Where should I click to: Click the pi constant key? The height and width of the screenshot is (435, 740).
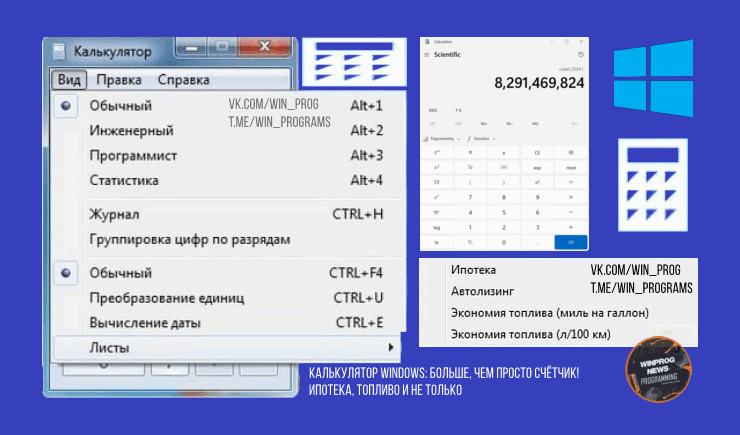[470, 152]
